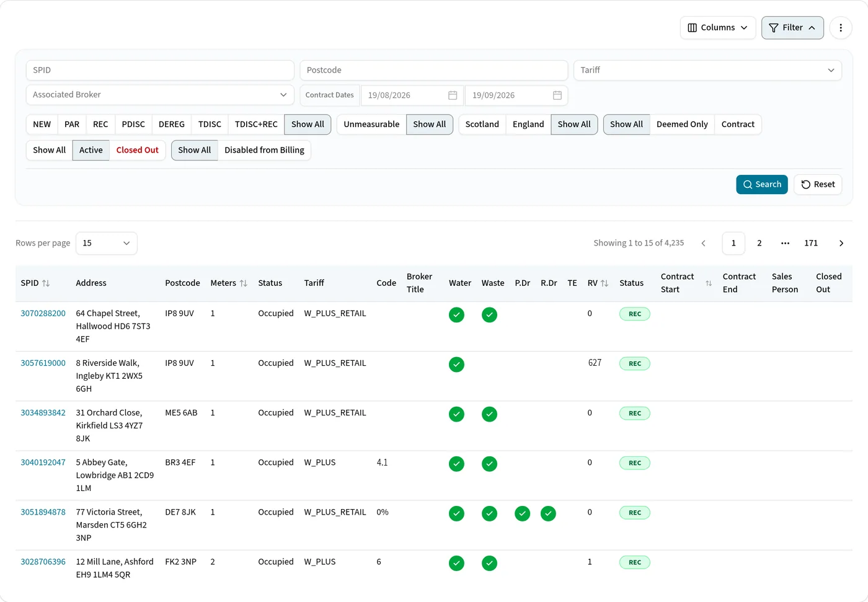The image size is (868, 602).
Task: Select DEREG status filter
Action: coord(172,125)
